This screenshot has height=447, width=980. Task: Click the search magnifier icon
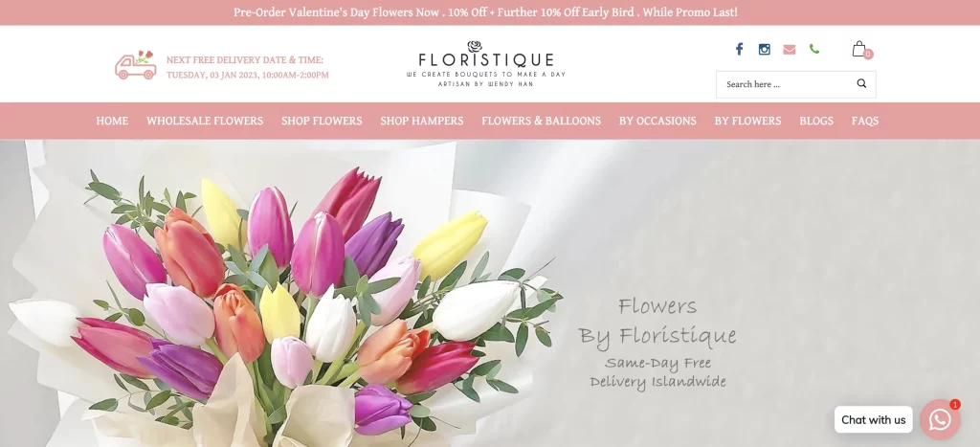point(861,84)
